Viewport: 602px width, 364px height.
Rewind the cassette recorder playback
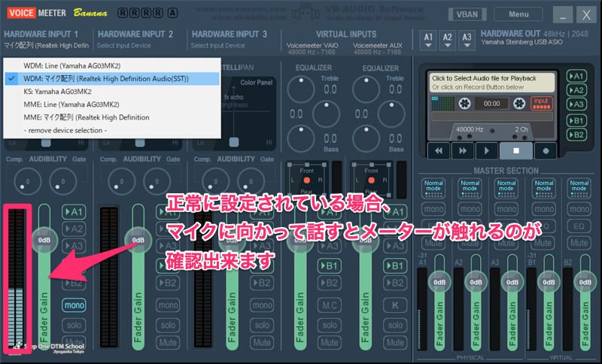point(439,150)
